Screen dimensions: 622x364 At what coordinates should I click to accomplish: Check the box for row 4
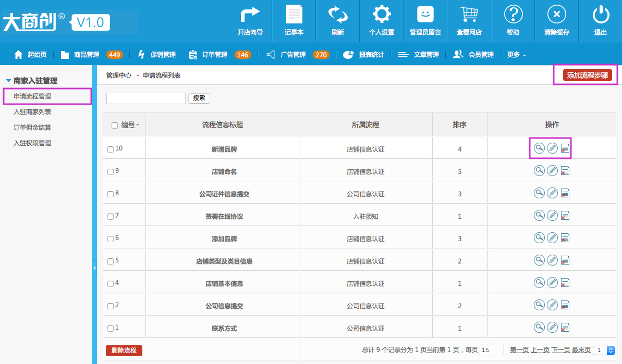coord(111,284)
